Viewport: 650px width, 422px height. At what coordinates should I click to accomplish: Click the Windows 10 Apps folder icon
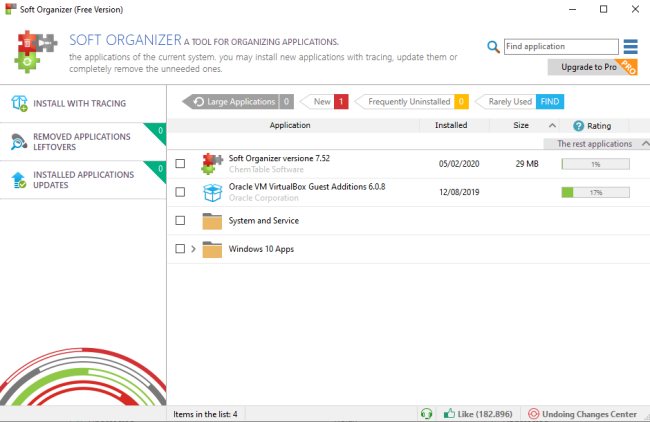pos(212,249)
